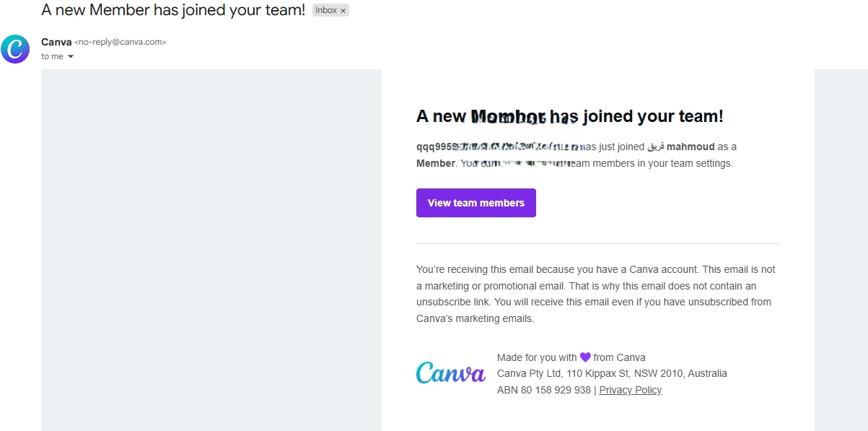Click the bold heading inside the email body

click(x=569, y=116)
